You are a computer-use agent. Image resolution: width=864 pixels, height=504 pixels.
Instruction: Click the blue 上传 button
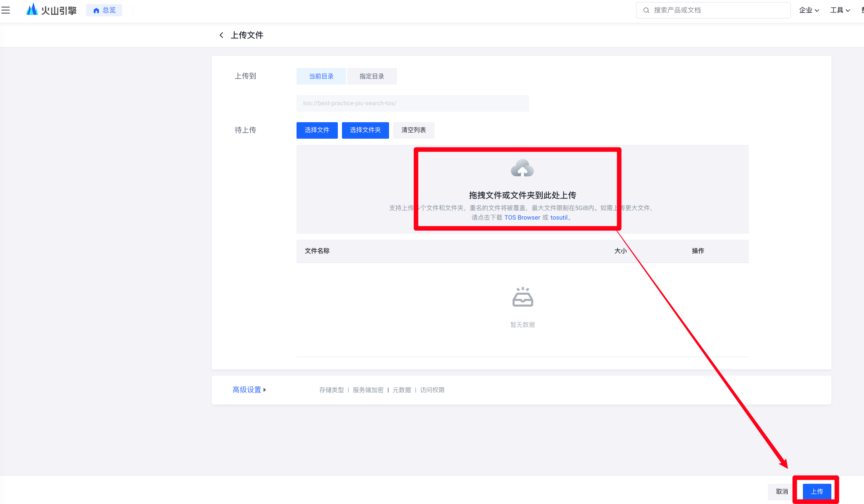click(817, 491)
